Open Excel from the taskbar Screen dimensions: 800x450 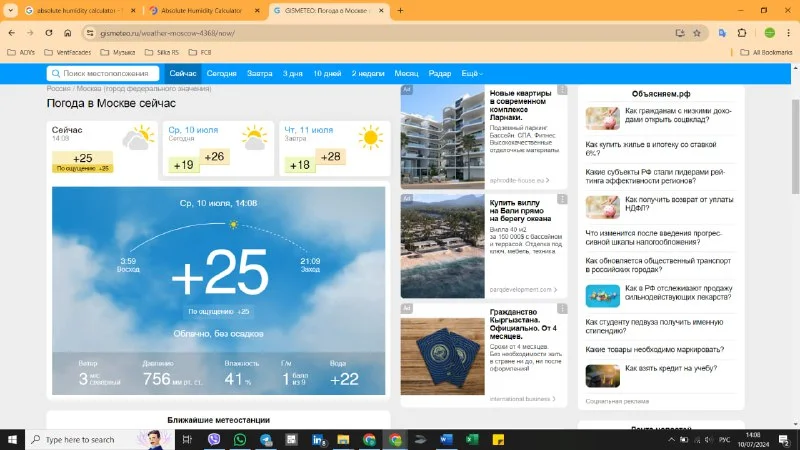[x=472, y=439]
